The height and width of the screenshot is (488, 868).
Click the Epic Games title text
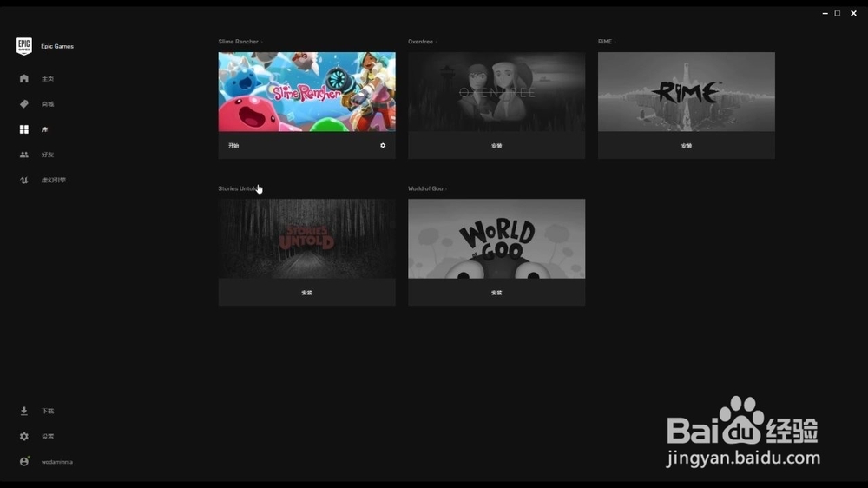click(x=57, y=47)
